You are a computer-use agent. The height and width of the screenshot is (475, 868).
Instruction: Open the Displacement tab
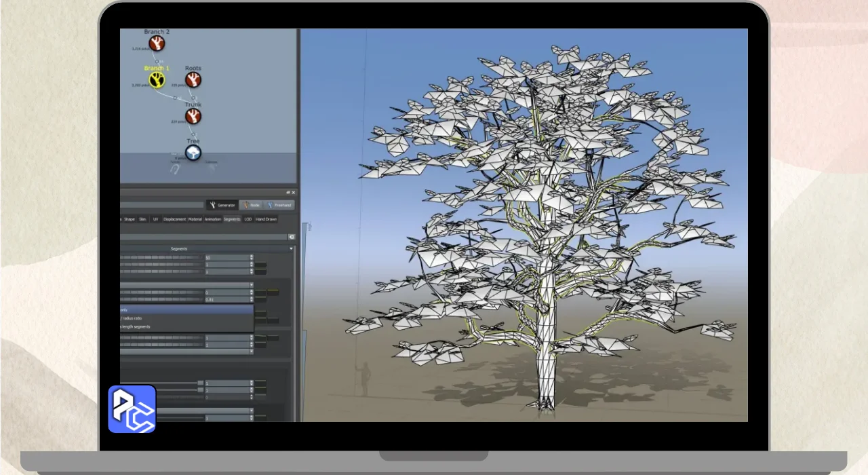coord(174,219)
